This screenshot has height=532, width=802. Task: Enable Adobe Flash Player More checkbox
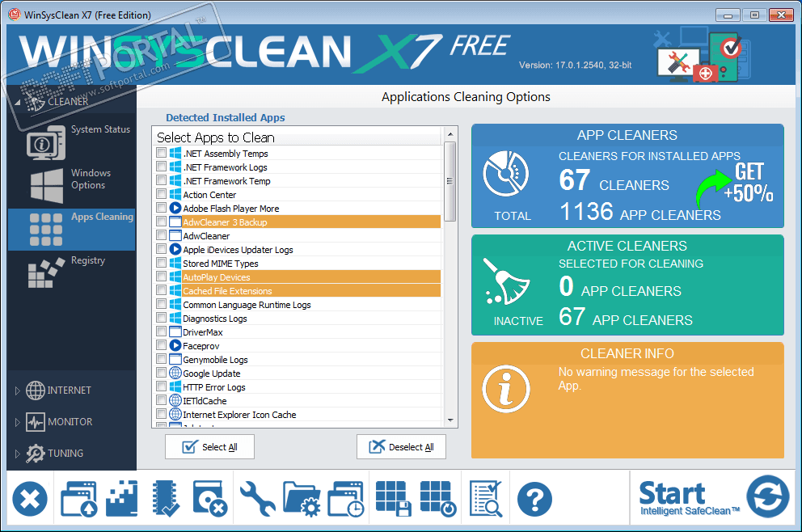(x=161, y=208)
